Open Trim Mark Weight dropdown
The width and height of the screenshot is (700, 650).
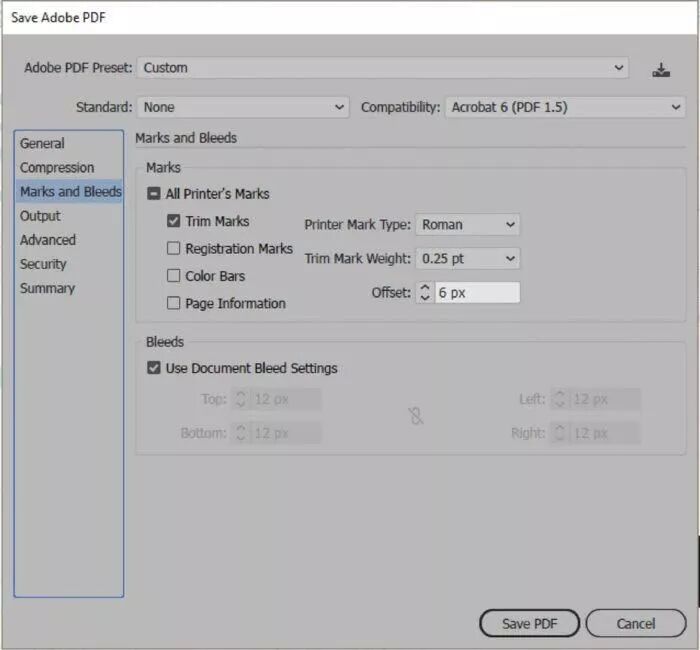[467, 258]
